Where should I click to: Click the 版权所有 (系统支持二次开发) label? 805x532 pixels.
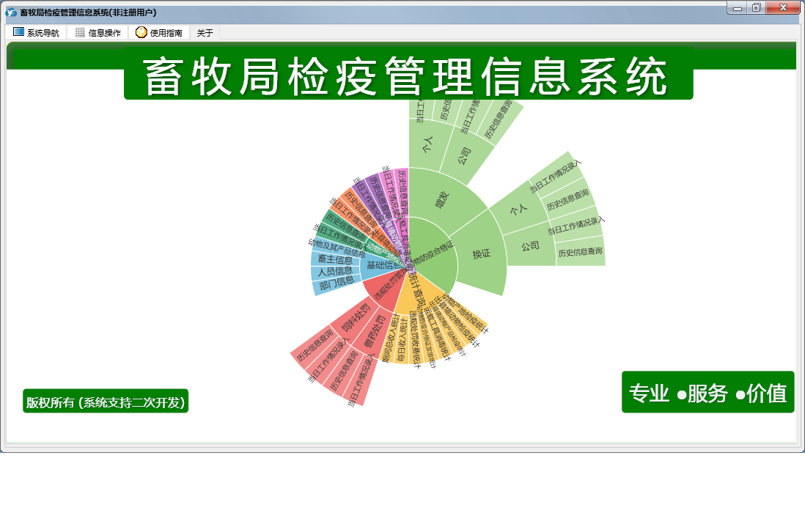(106, 402)
